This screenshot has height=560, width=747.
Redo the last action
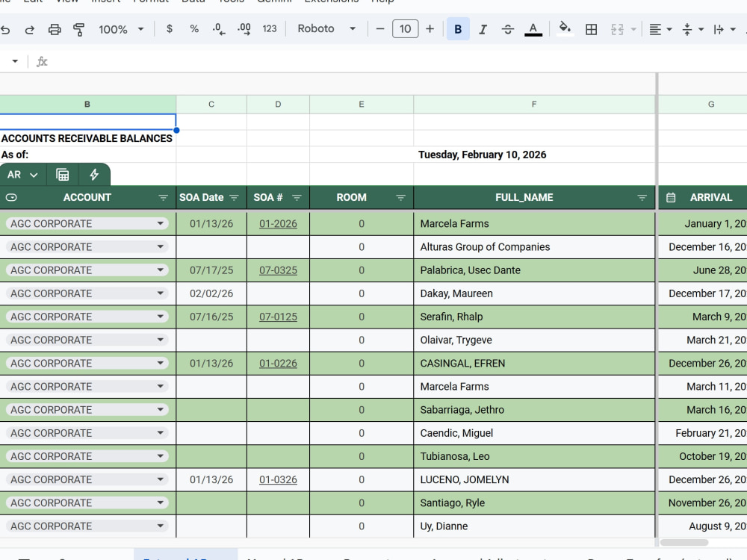coord(30,30)
